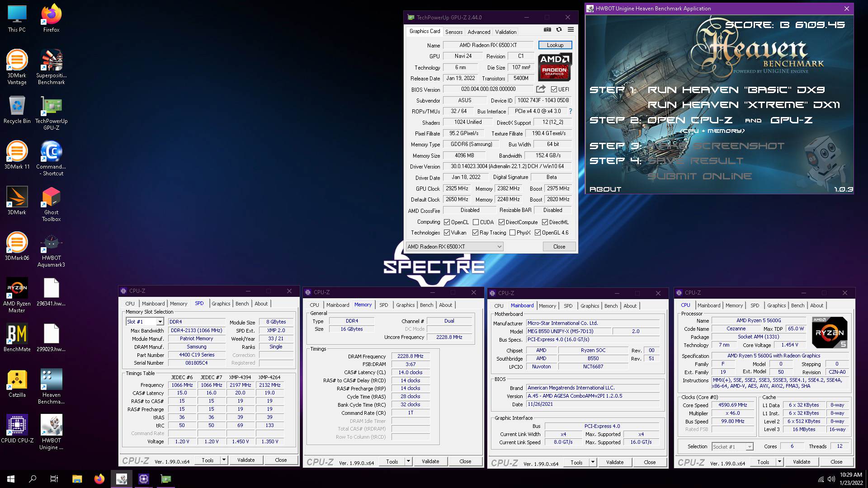
Task: Toggle the DirectCompute checkbox
Action: click(x=501, y=222)
